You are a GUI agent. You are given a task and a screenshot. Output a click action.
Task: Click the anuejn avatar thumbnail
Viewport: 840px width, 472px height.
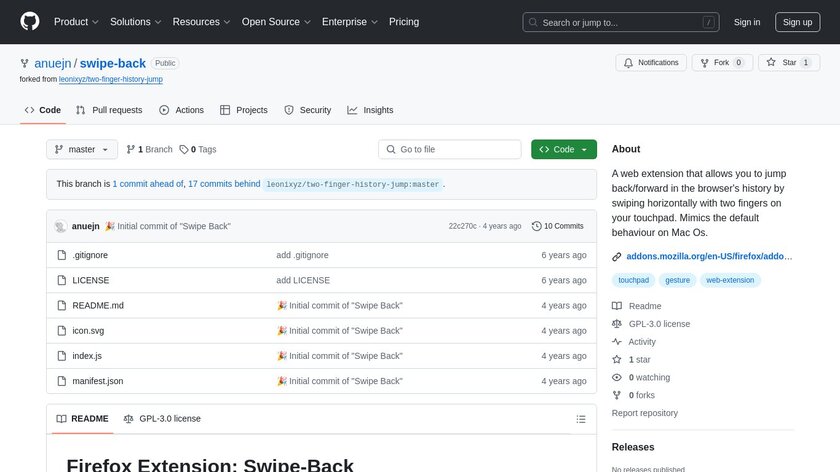coord(61,226)
